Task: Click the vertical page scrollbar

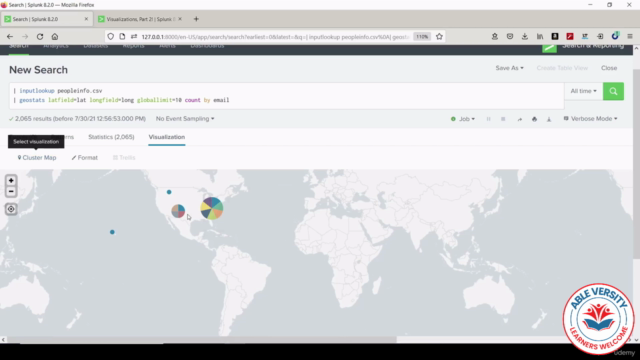Action: click(636, 163)
